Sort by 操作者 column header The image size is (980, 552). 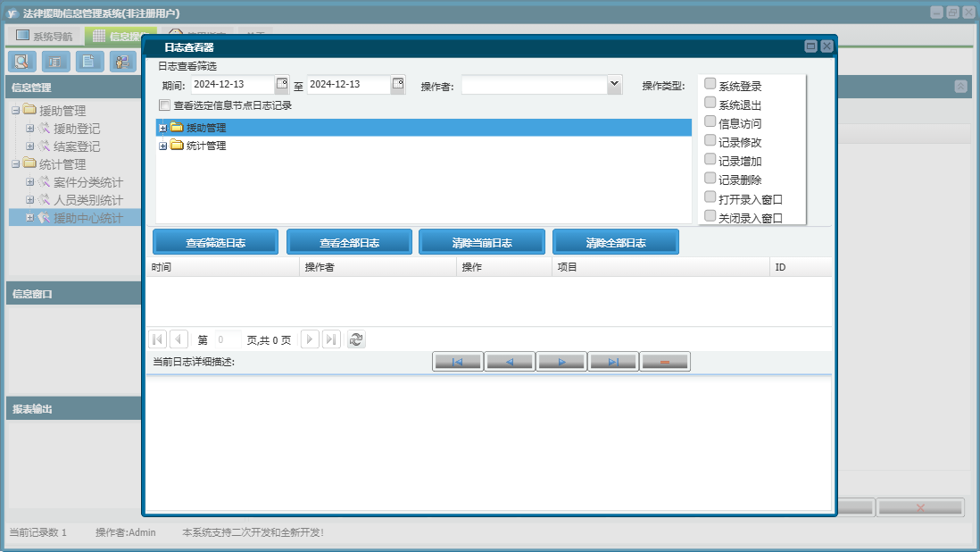point(378,267)
